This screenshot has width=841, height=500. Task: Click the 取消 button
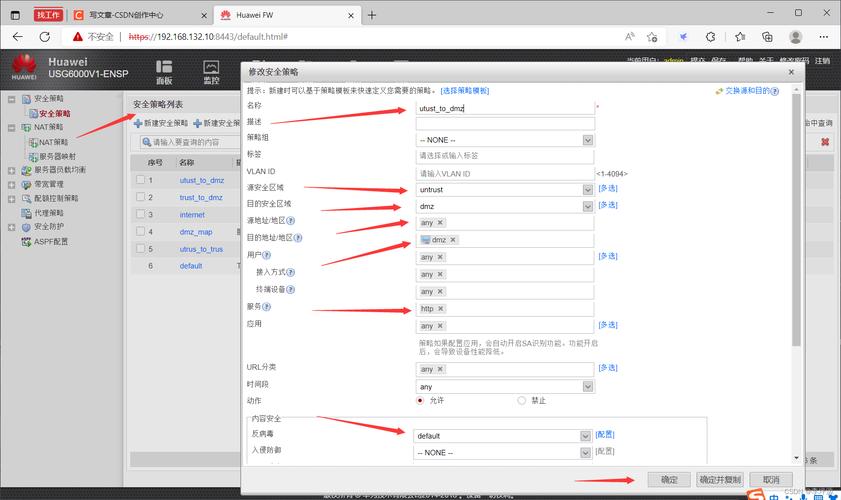771,480
